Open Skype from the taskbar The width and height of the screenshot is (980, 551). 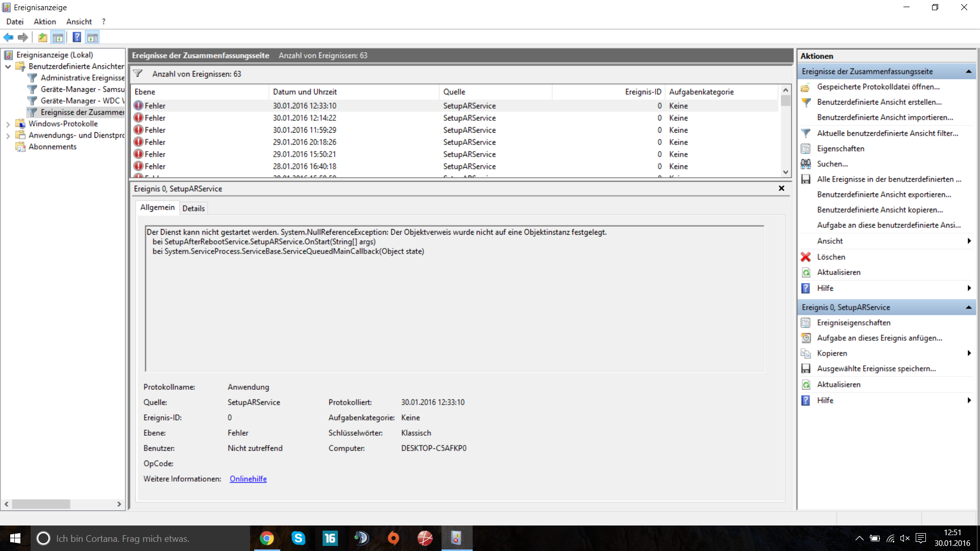pos(298,538)
